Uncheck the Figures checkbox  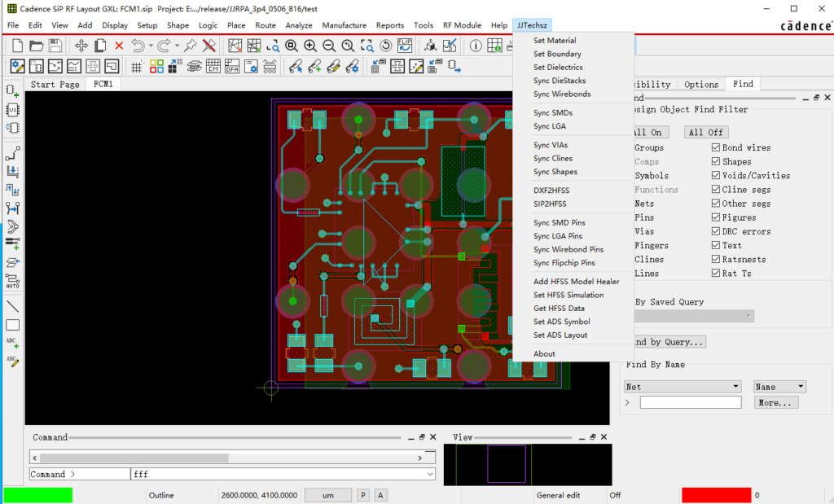(716, 217)
